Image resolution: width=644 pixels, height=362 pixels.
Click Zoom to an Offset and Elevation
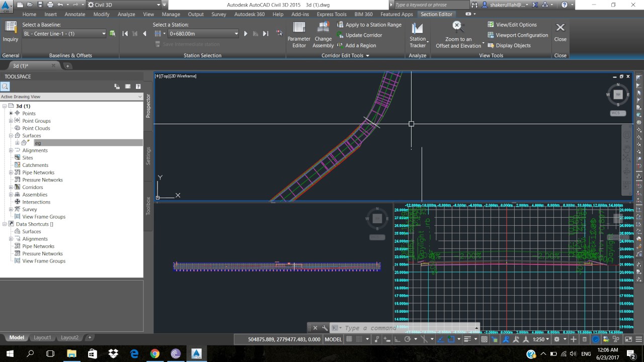(x=458, y=35)
